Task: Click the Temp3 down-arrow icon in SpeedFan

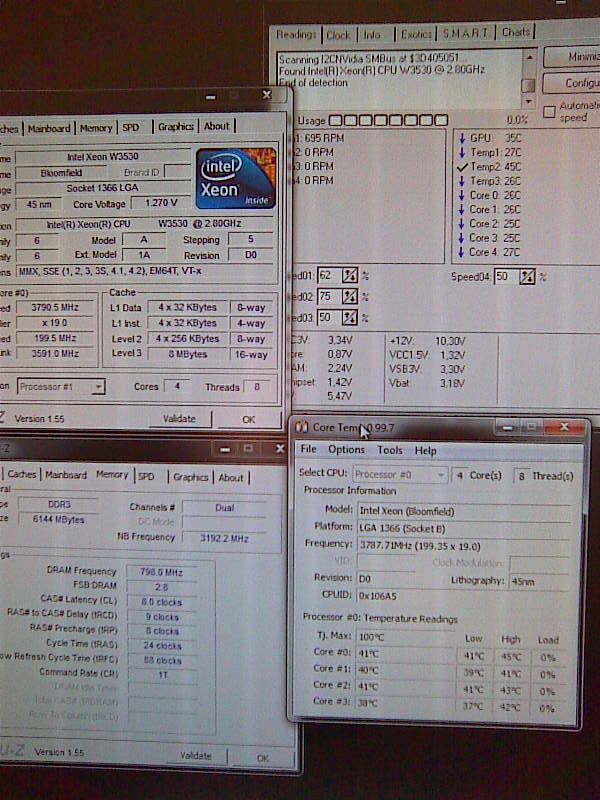Action: (462, 181)
